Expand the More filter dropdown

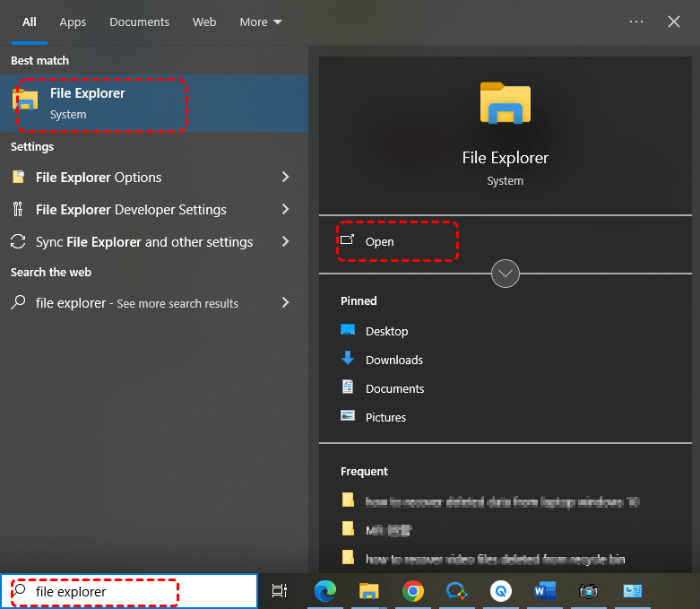coord(261,22)
